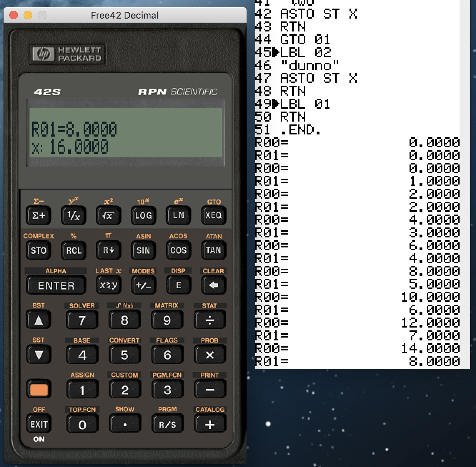Tap the square root key
Viewport: 476px width, 467px height.
pyautogui.click(x=108, y=215)
